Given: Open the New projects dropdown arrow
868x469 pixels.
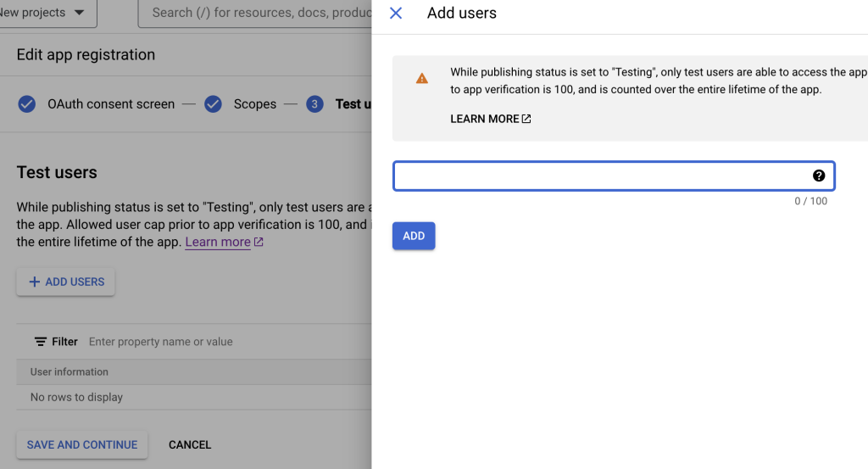Looking at the screenshot, I should point(79,12).
